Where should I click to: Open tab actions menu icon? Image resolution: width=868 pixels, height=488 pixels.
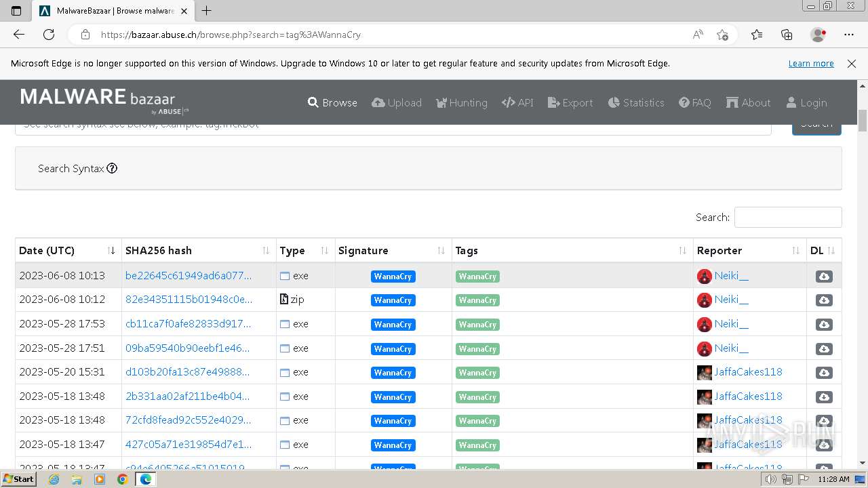tap(16, 10)
